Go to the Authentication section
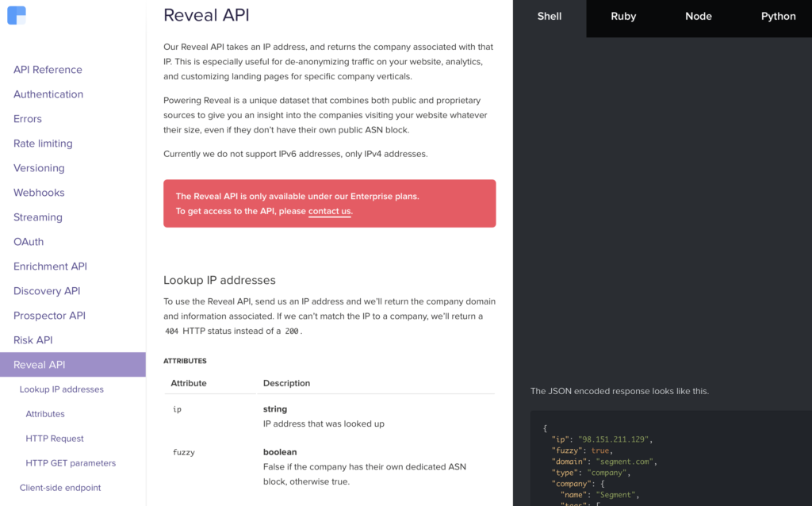This screenshot has width=812, height=506. pyautogui.click(x=48, y=94)
